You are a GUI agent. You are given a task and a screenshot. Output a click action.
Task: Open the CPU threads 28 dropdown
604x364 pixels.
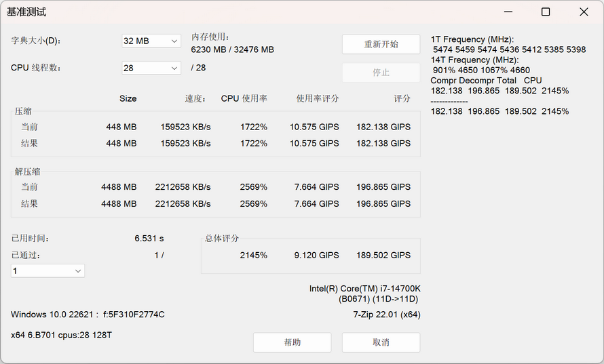point(151,68)
